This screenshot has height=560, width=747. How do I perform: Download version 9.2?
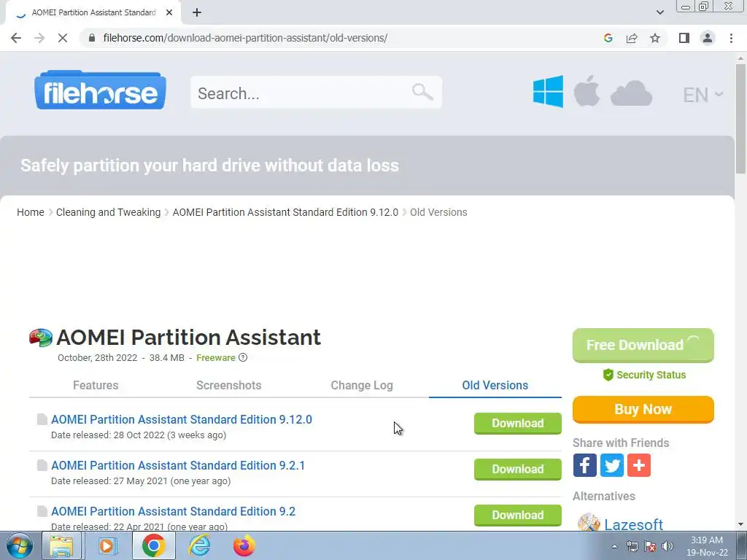(x=517, y=516)
